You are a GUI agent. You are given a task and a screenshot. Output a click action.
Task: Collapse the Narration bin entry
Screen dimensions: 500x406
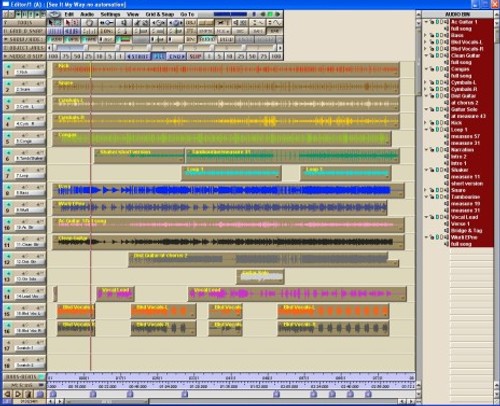point(426,150)
